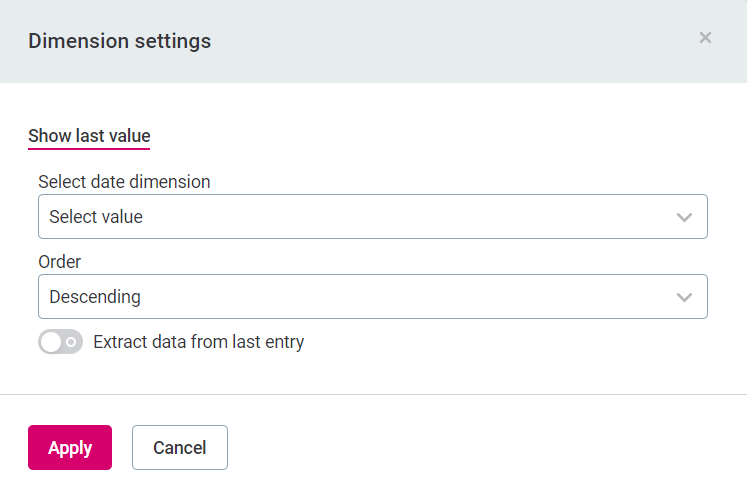Image resolution: width=747 pixels, height=493 pixels.
Task: Close the Dimension settings dialog
Action: [x=705, y=38]
